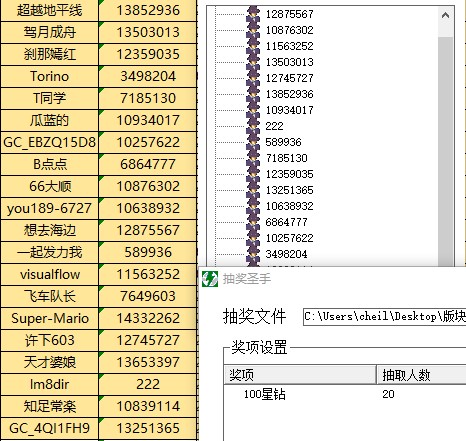This screenshot has height=441, width=466.
Task: Click the person icon beside 12875567
Action: (x=253, y=14)
